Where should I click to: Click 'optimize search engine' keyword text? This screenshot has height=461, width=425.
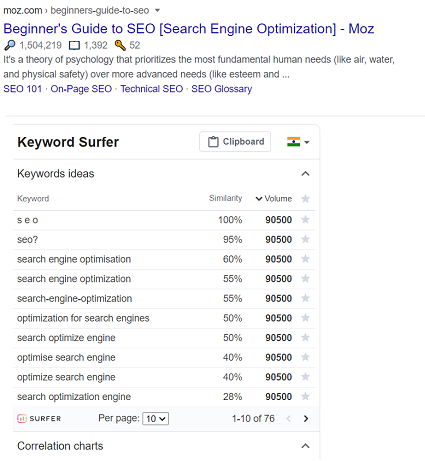click(x=66, y=377)
